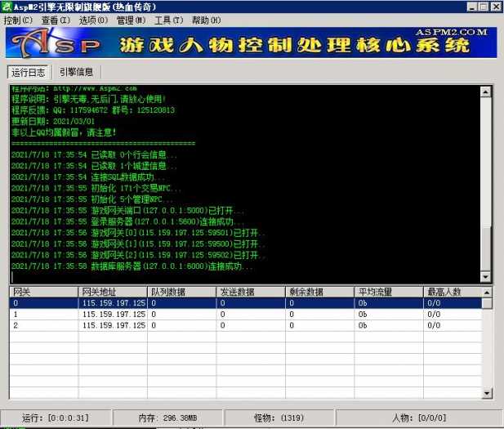
Task: Open the 工具(T) menu
Action: click(x=169, y=20)
